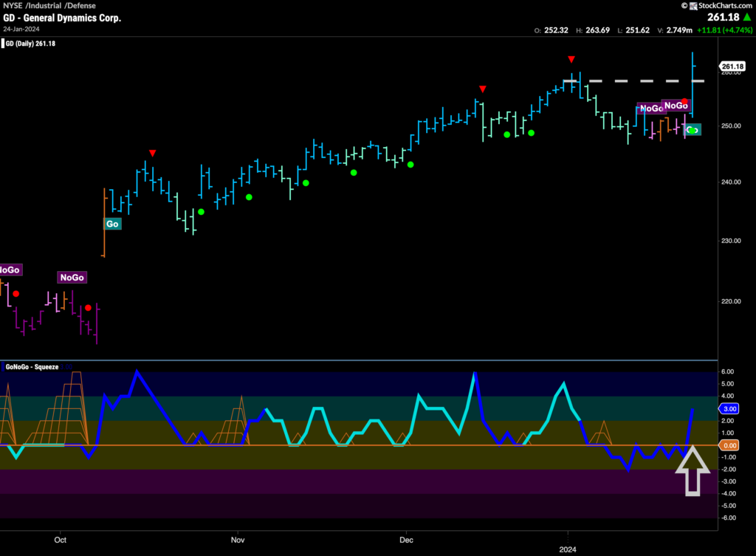Click the orange 0.00 zero-line tag
Image resolution: width=756 pixels, height=556 pixels.
pos(729,445)
